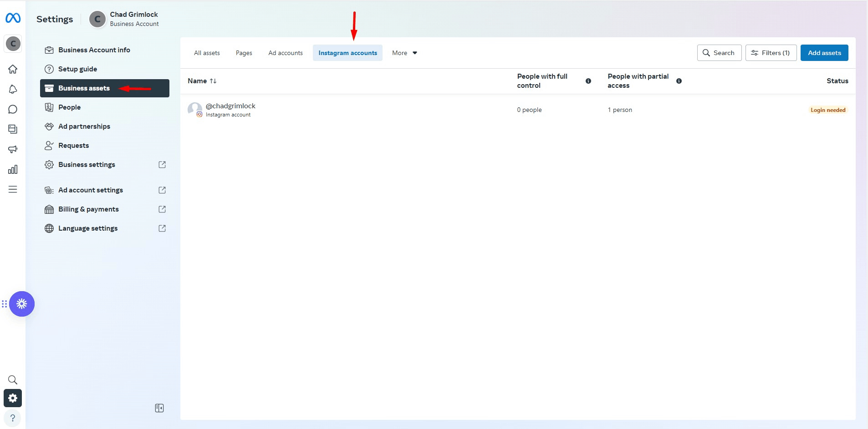
Task: Select Instagram accounts tab
Action: click(348, 53)
